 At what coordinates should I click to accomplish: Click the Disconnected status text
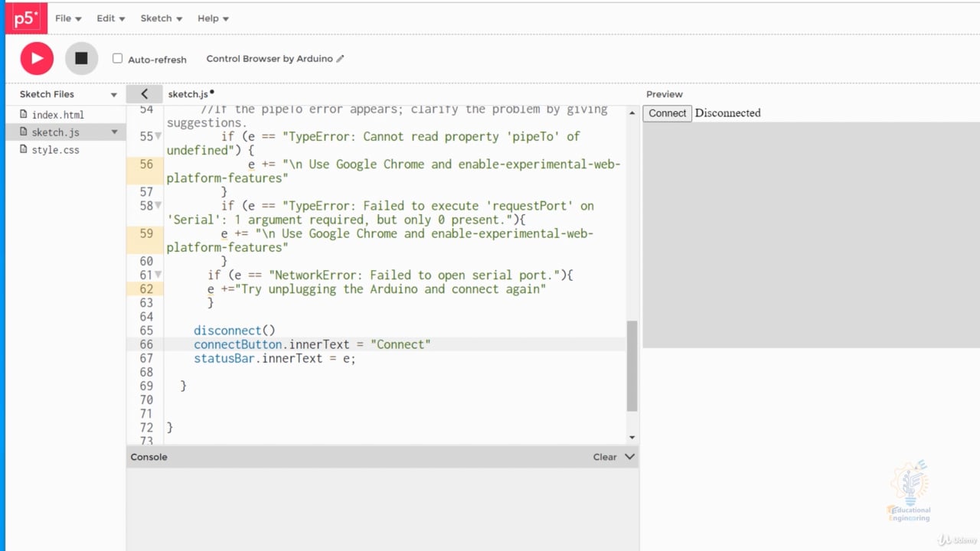tap(727, 113)
